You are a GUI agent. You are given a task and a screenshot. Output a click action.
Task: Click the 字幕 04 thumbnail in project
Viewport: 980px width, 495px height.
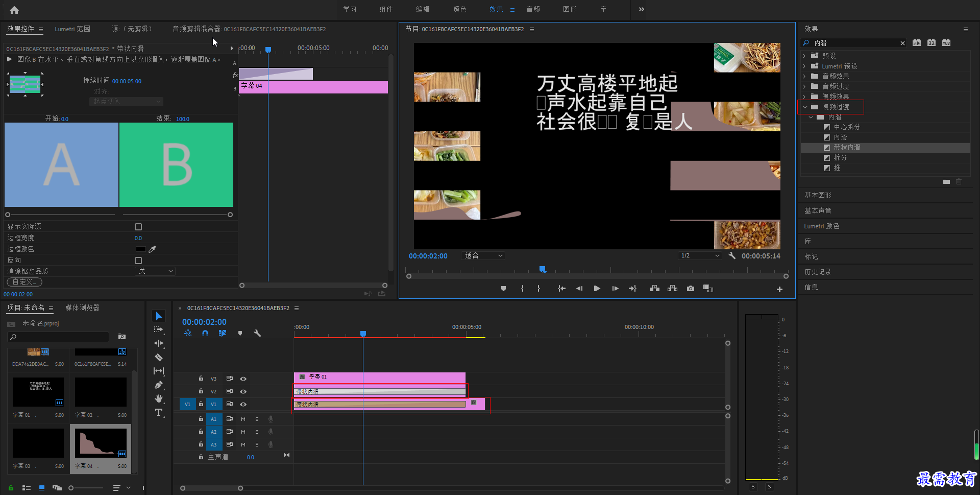point(101,443)
